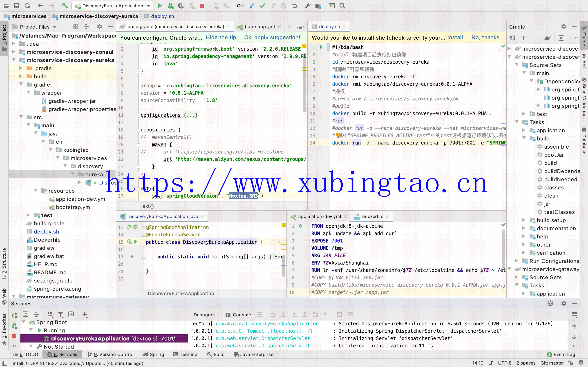This screenshot has height=367, width=588.
Task: Show Git history clock icon
Action: pos(284,6)
